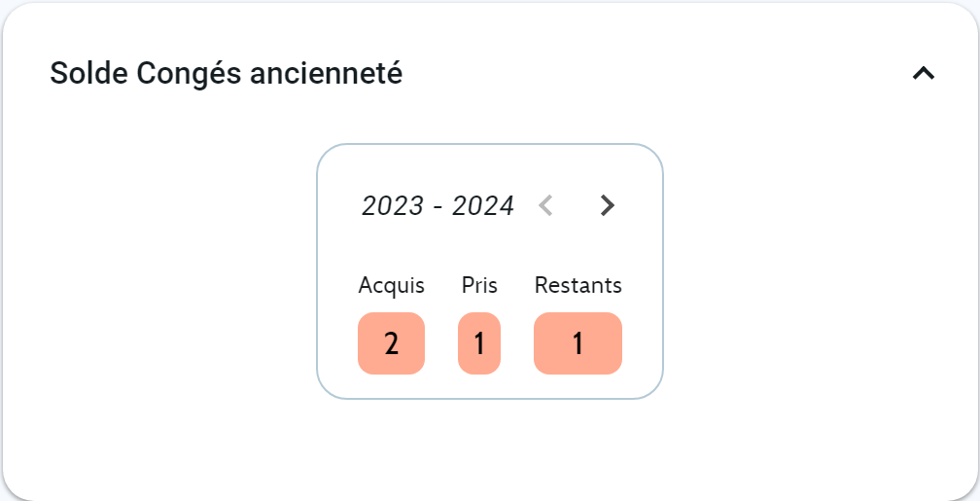Viewport: 980px width, 501px height.
Task: Click the Restants badge showing 1
Action: (x=577, y=343)
